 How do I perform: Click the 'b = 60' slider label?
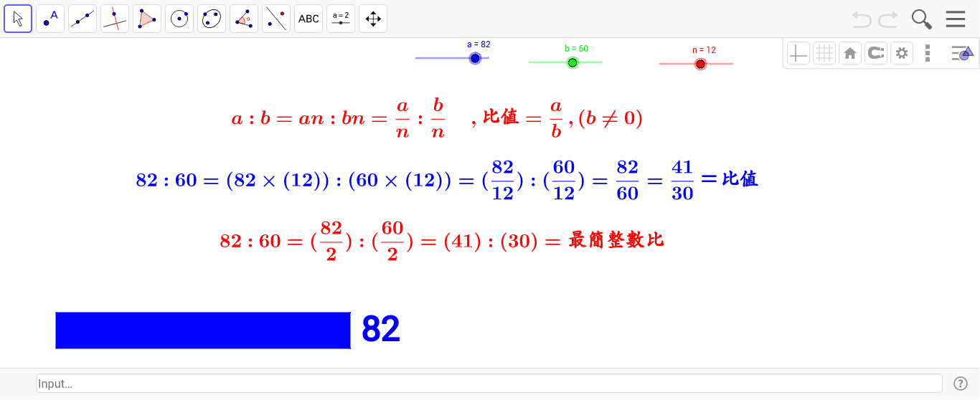click(x=576, y=48)
